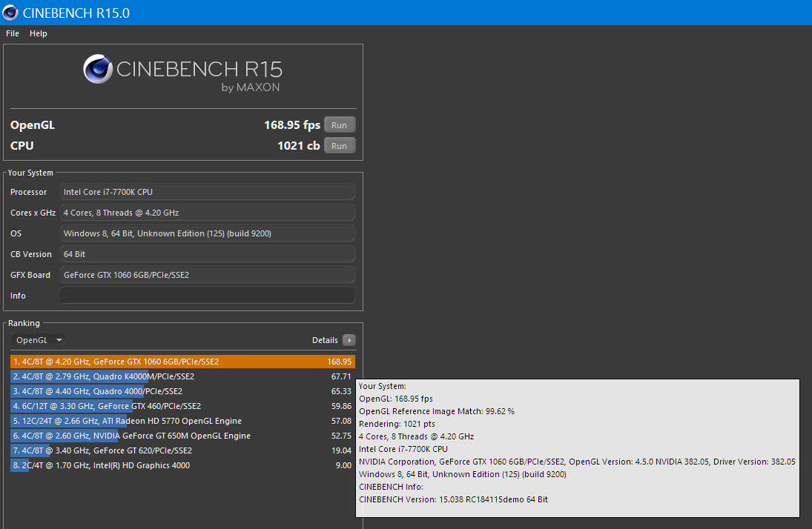
Task: Open the Help menu
Action: click(x=39, y=33)
